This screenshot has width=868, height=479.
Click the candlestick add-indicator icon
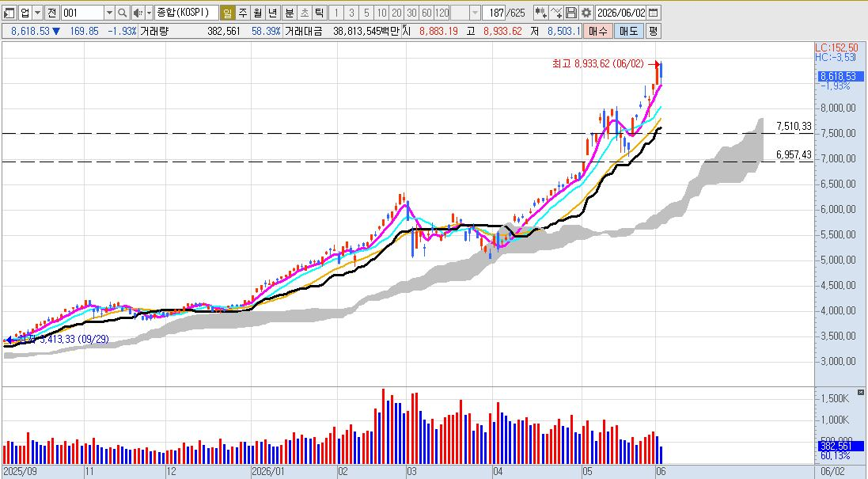click(541, 12)
